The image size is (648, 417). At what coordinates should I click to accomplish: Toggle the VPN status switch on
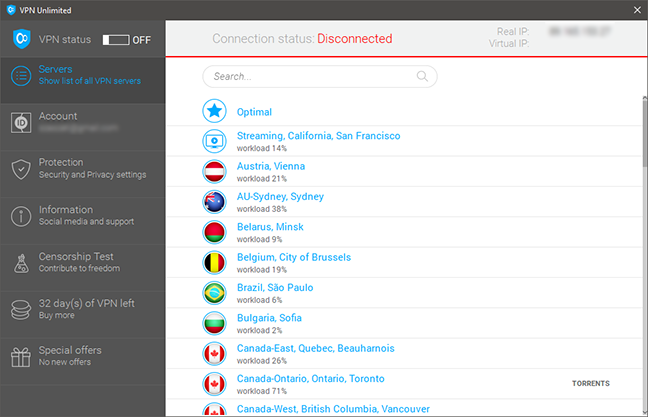(116, 40)
